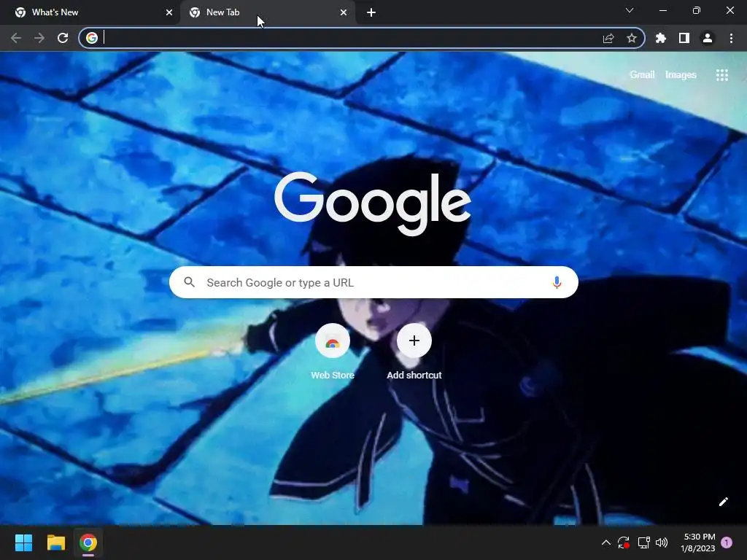Open the Images link
This screenshot has width=747, height=560.
[681, 75]
